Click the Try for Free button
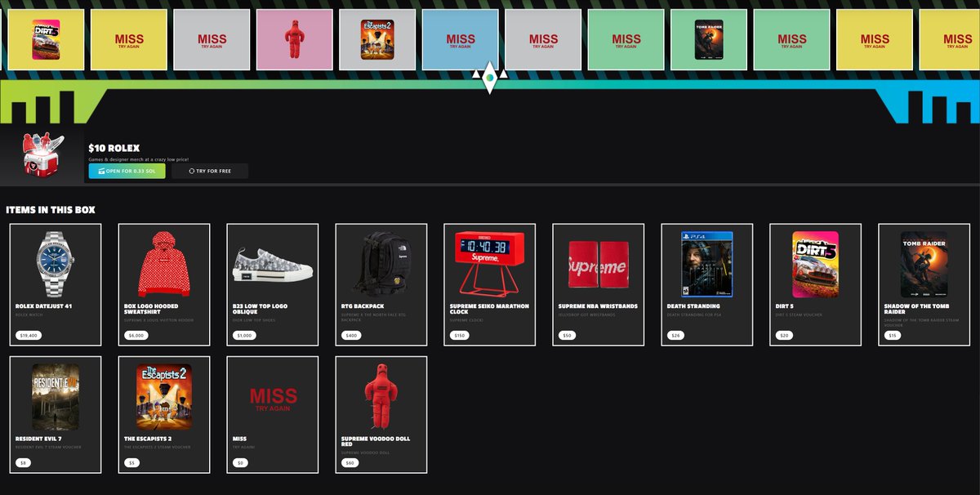The width and height of the screenshot is (980, 495). click(210, 171)
